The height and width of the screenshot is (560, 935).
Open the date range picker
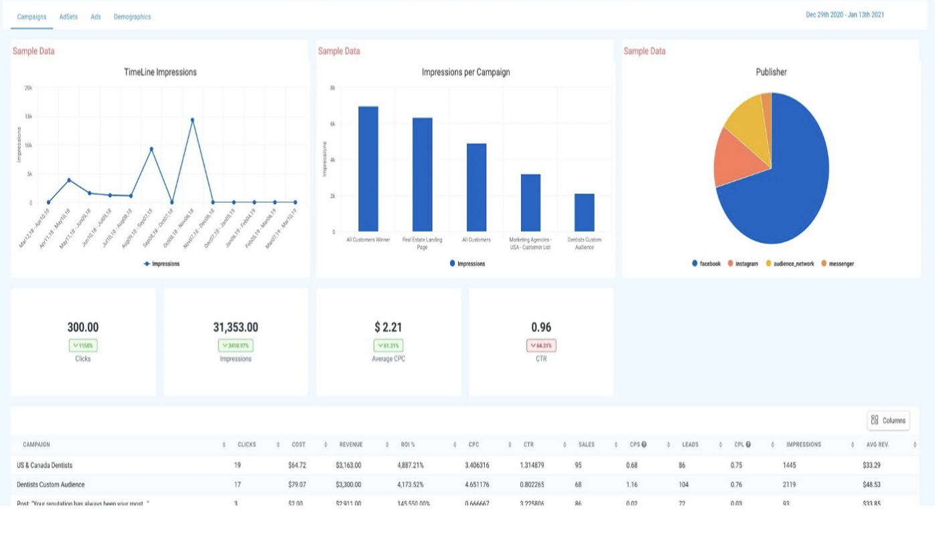coord(845,15)
